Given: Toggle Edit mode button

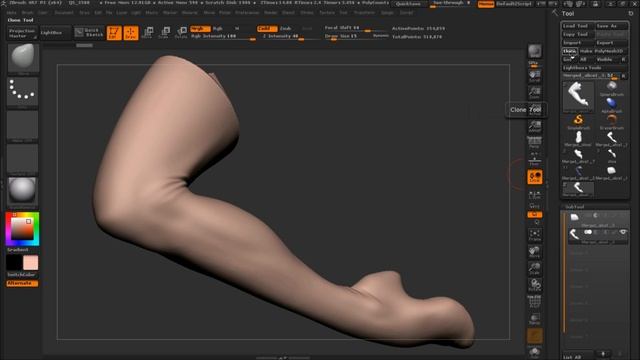Looking at the screenshot, I should point(114,33).
